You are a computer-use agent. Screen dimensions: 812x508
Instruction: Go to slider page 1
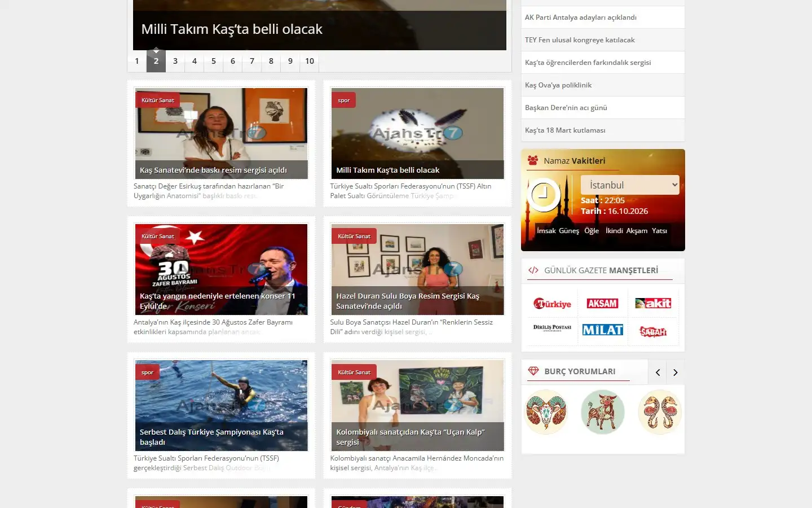pyautogui.click(x=137, y=61)
